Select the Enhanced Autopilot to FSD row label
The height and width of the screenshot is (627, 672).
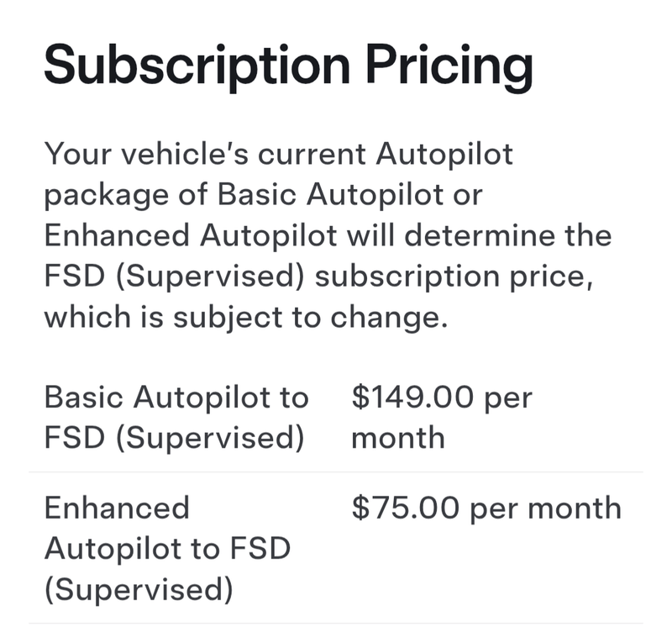point(166,549)
